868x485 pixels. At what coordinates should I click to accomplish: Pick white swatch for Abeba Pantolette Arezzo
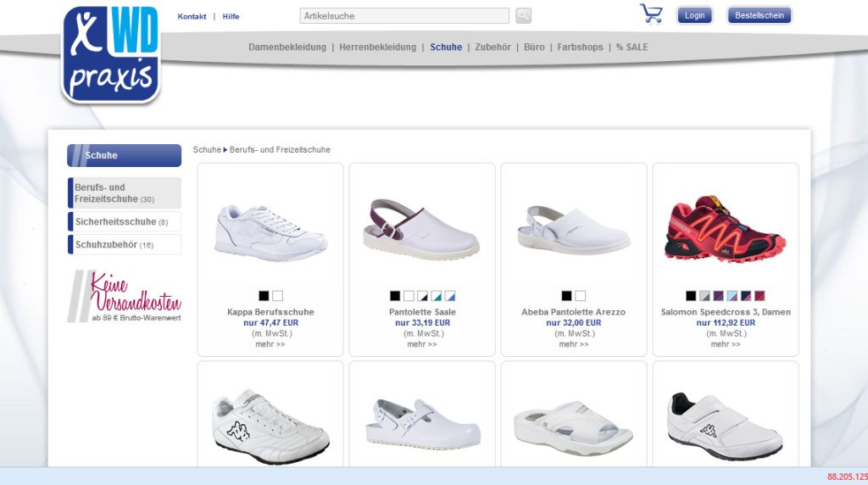point(580,296)
